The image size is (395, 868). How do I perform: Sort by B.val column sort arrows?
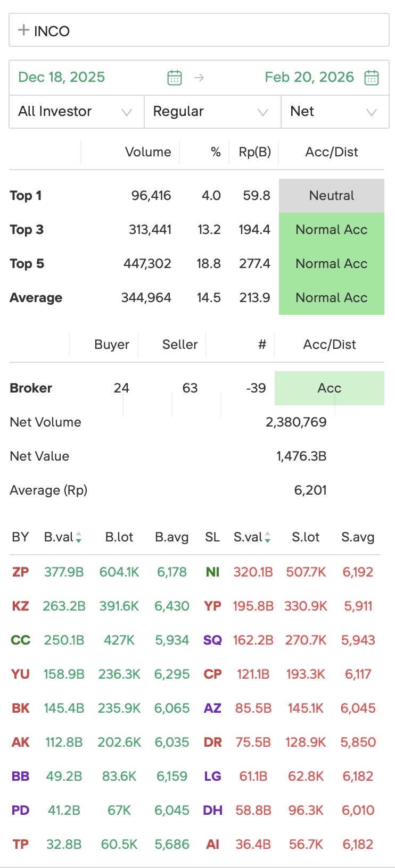pyautogui.click(x=79, y=538)
